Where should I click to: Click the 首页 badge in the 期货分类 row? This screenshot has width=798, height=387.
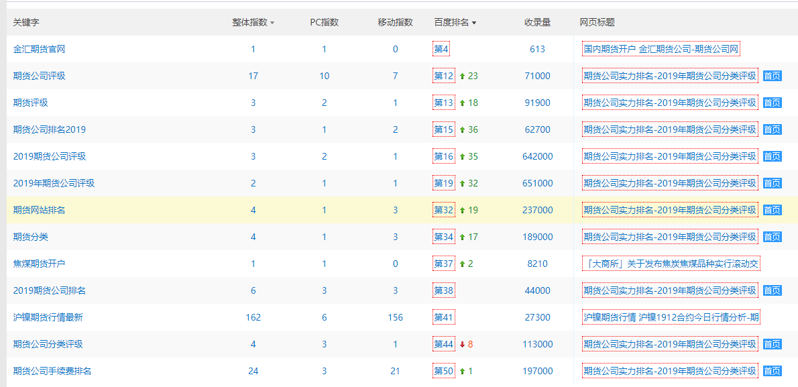[x=772, y=237]
